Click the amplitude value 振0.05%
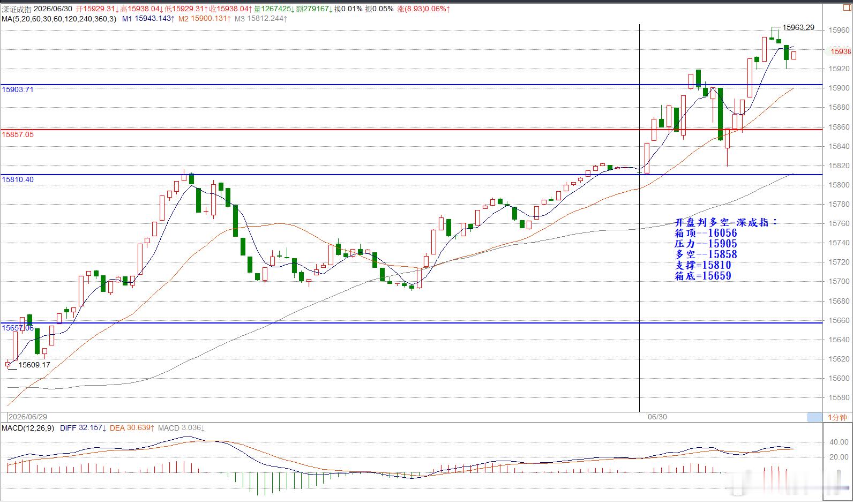The height and width of the screenshot is (504, 853). (379, 9)
